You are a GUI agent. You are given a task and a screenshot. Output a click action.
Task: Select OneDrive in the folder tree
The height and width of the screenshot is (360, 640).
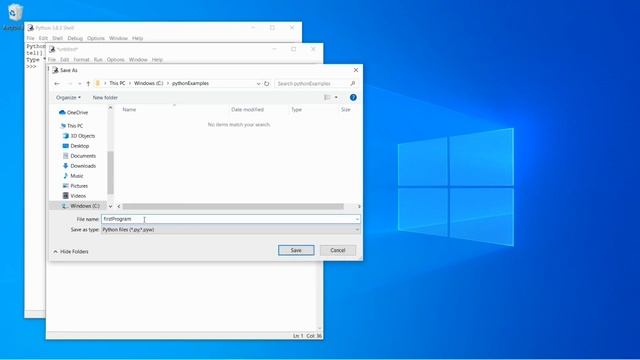[x=77, y=112]
